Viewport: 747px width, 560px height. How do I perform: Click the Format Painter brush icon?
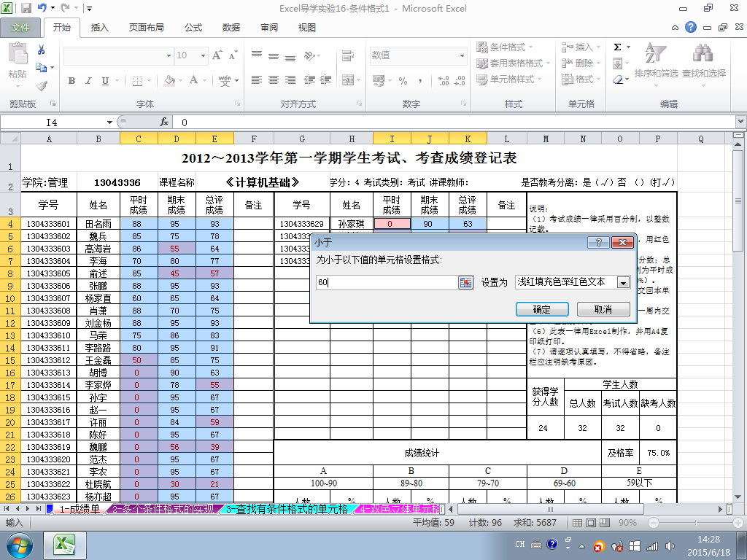coord(42,86)
